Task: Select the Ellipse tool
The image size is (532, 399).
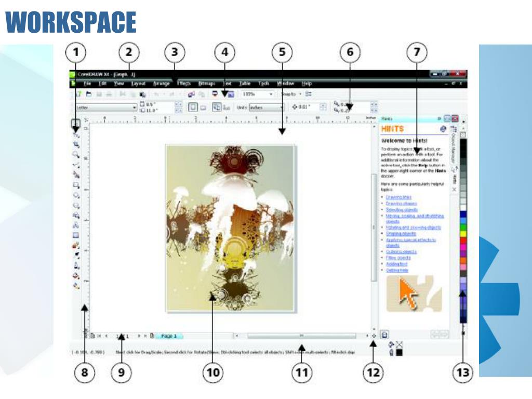Action: [x=76, y=195]
